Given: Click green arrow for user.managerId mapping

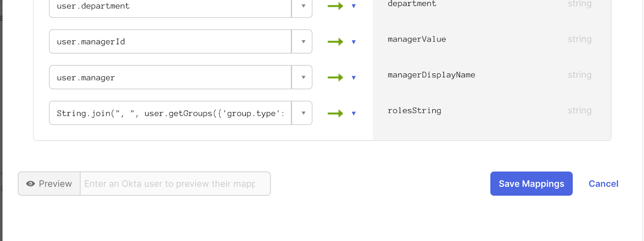Looking at the screenshot, I should [x=335, y=42].
